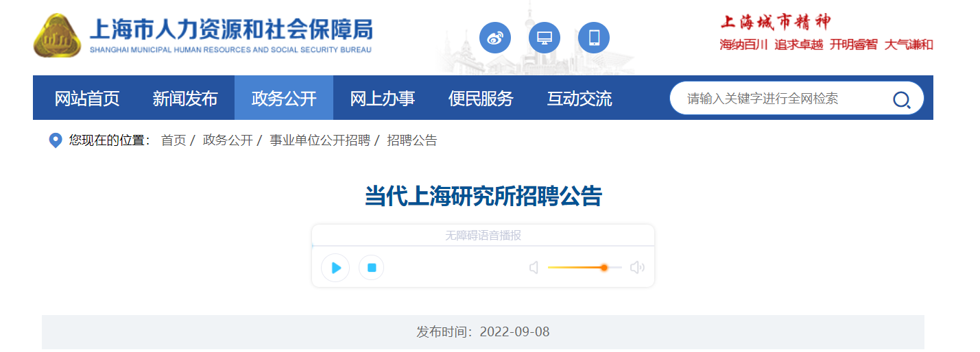The image size is (980, 352).
Task: Click the 当代上海研究所招聘公告 page title
Action: click(x=483, y=197)
